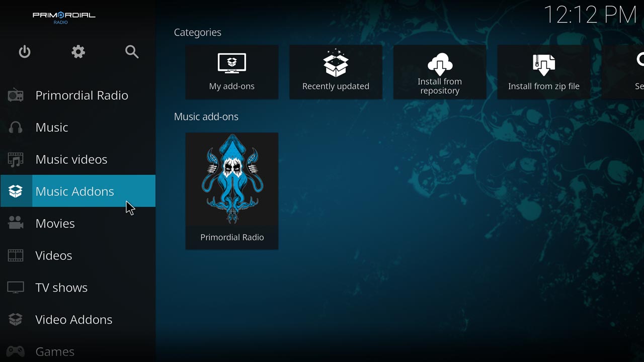
Task: Click the gamepad icon beside Games
Action: tap(16, 351)
